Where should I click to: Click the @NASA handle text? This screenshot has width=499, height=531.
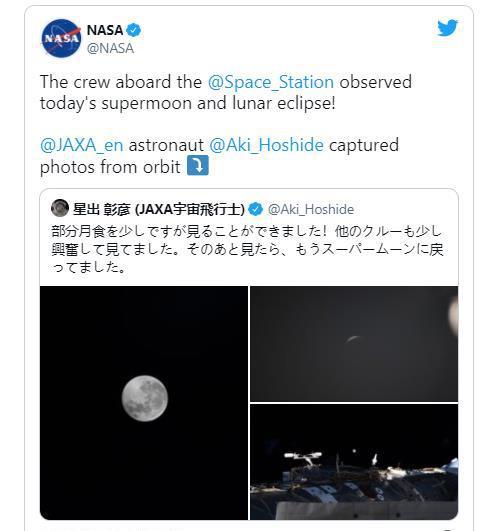click(110, 48)
